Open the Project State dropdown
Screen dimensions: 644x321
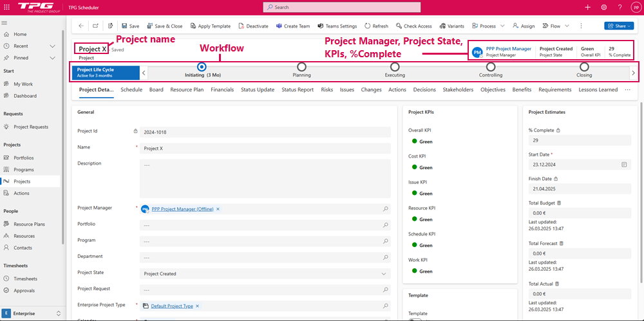[385, 273]
